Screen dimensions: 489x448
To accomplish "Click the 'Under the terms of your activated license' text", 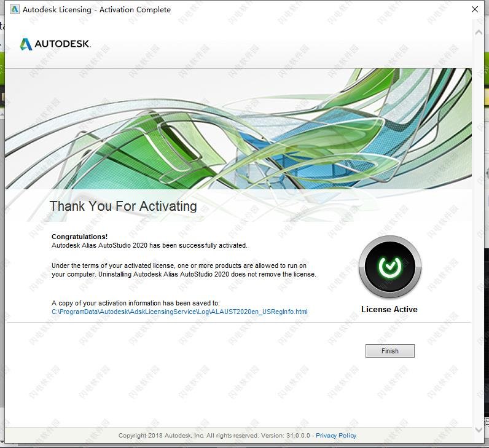I will (184, 270).
